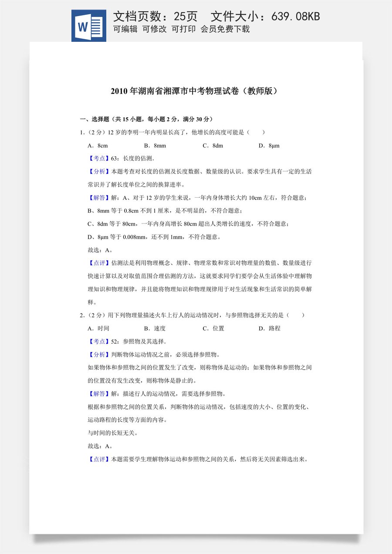Screen dimensions: 392x554
Task: Click the line 与时间的长短无关。
Action: [113, 433]
